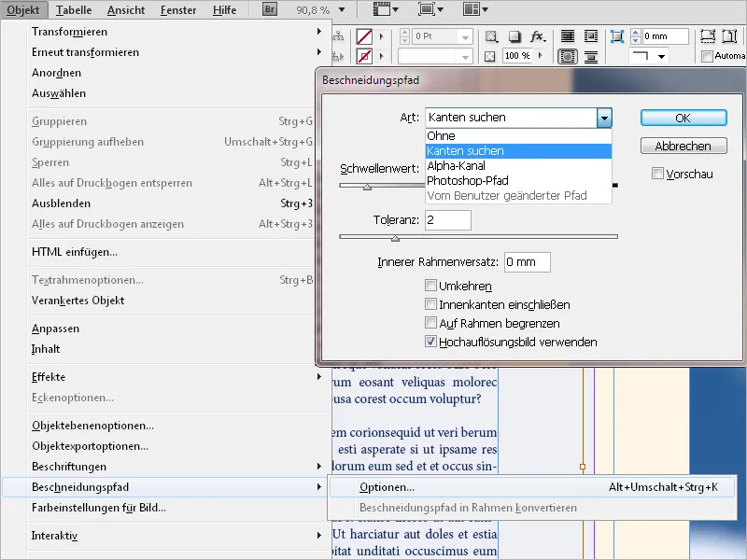Image resolution: width=747 pixels, height=560 pixels.
Task: Open the Tabelle menu
Action: tap(74, 9)
